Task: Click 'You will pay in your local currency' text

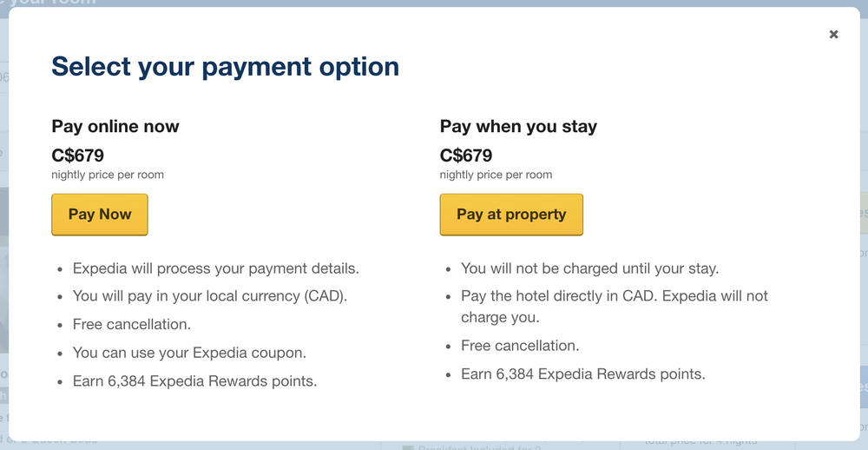Action: coord(210,296)
